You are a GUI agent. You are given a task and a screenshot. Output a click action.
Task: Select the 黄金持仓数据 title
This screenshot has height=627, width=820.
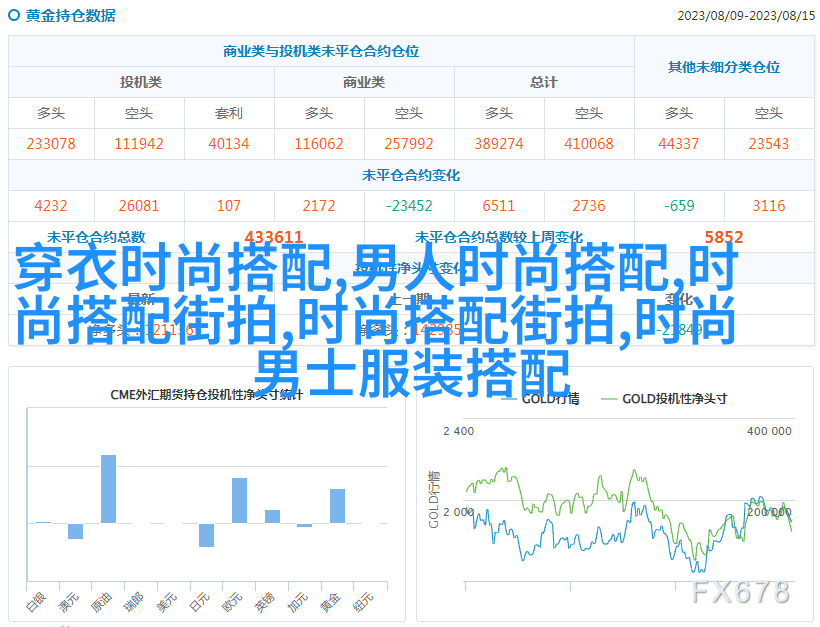[x=71, y=16]
